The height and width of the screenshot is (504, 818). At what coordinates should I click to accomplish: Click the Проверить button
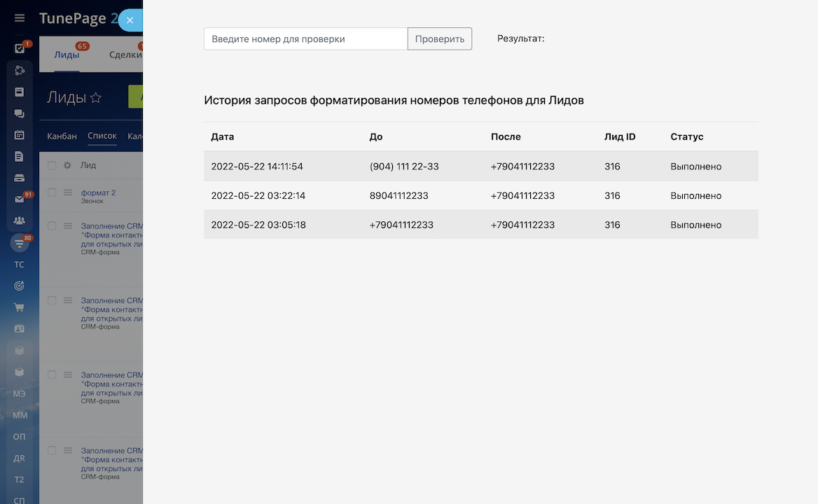click(440, 39)
